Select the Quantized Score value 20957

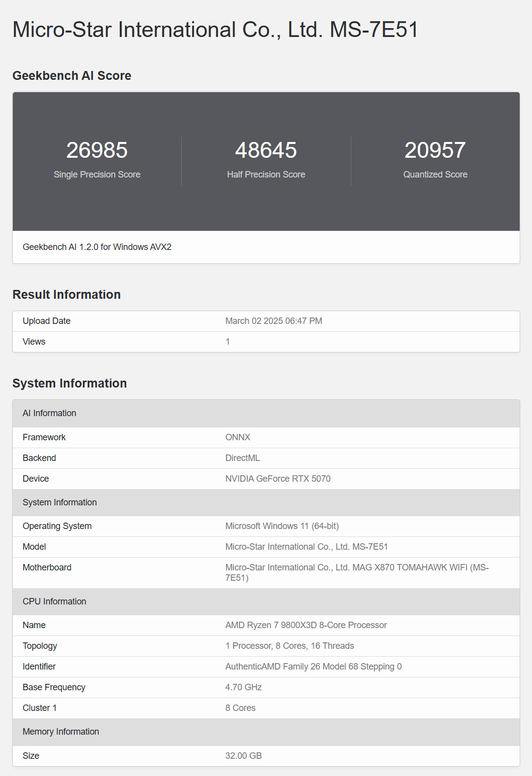click(435, 150)
